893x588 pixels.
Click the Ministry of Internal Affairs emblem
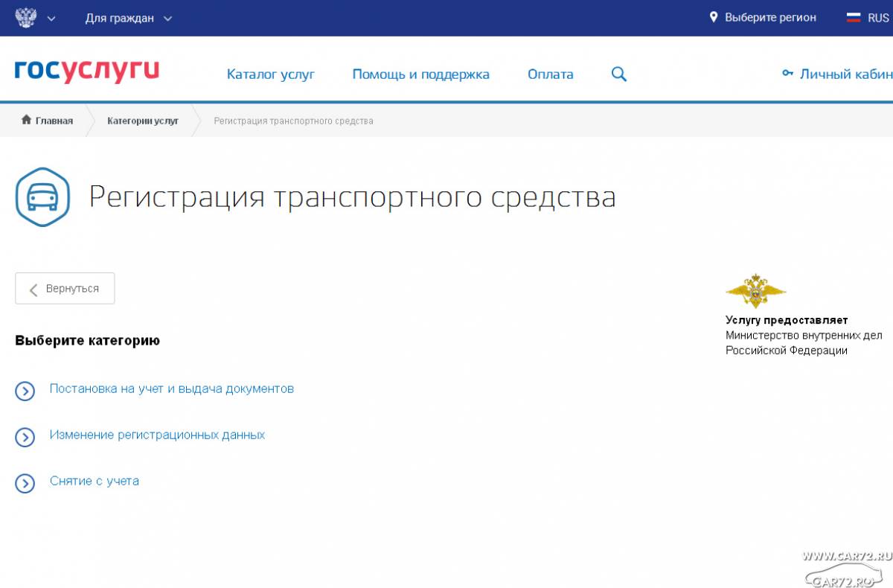coord(755,291)
